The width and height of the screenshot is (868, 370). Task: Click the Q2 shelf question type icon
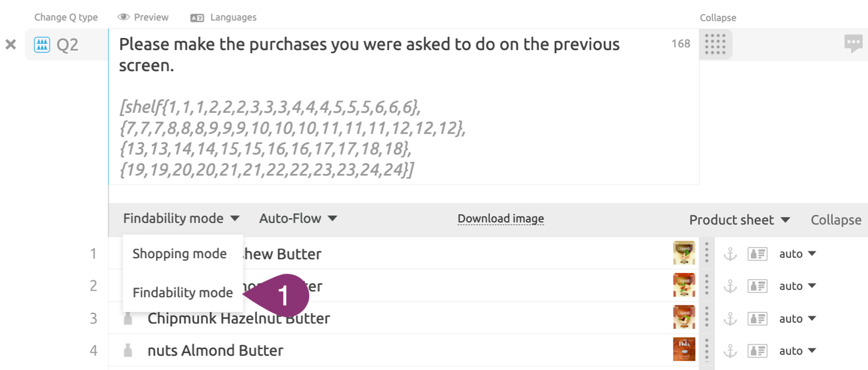click(42, 44)
